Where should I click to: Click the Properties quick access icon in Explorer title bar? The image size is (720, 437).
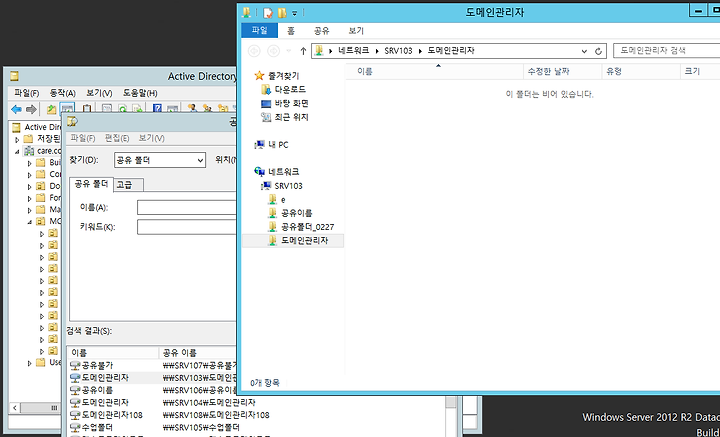[268, 12]
